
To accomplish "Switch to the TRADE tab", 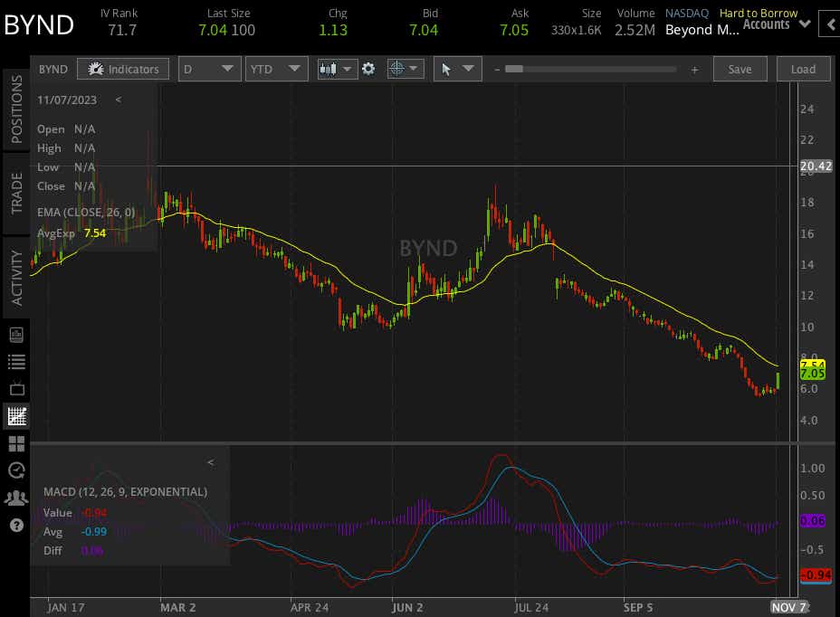I will click(16, 194).
